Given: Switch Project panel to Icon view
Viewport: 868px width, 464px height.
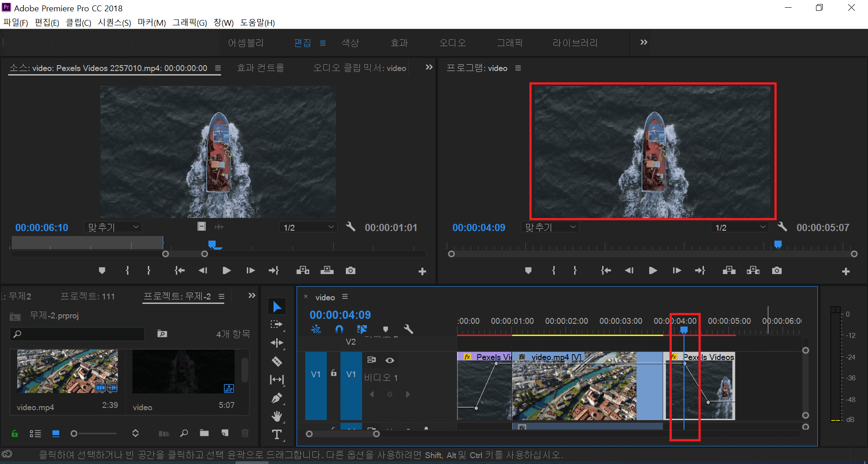Looking at the screenshot, I should (56, 433).
